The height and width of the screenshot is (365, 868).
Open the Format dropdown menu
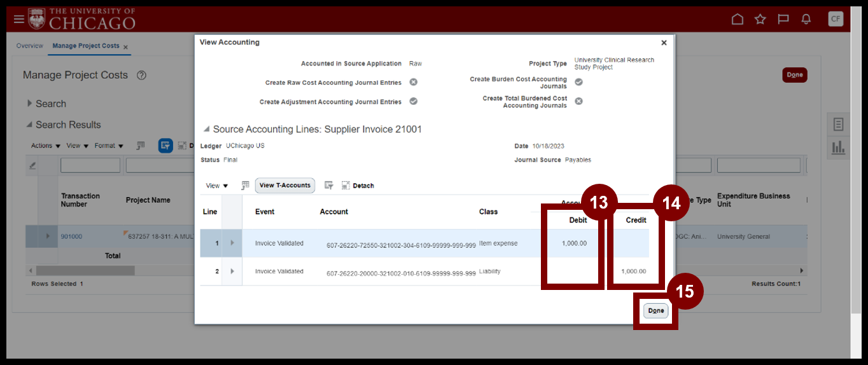109,146
